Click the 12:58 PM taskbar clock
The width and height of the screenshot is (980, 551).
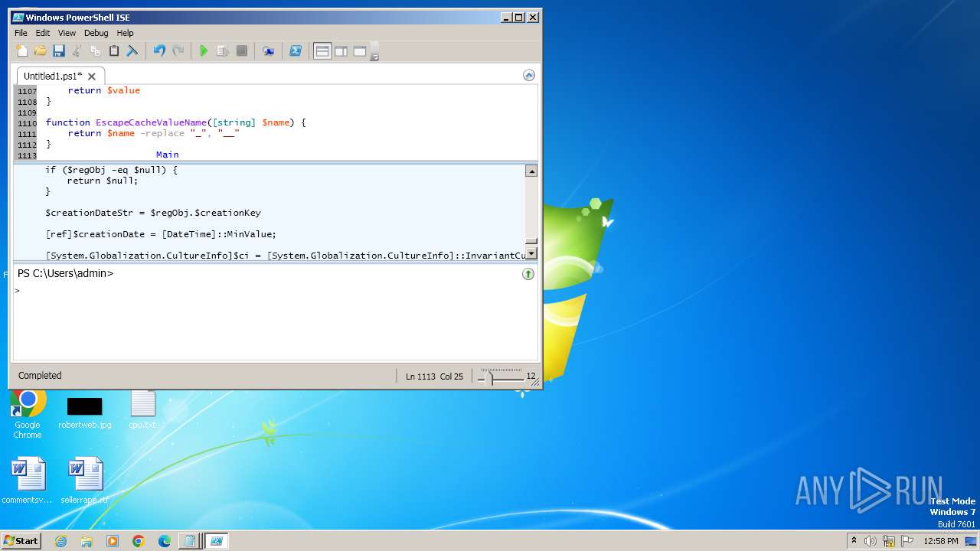pyautogui.click(x=940, y=541)
